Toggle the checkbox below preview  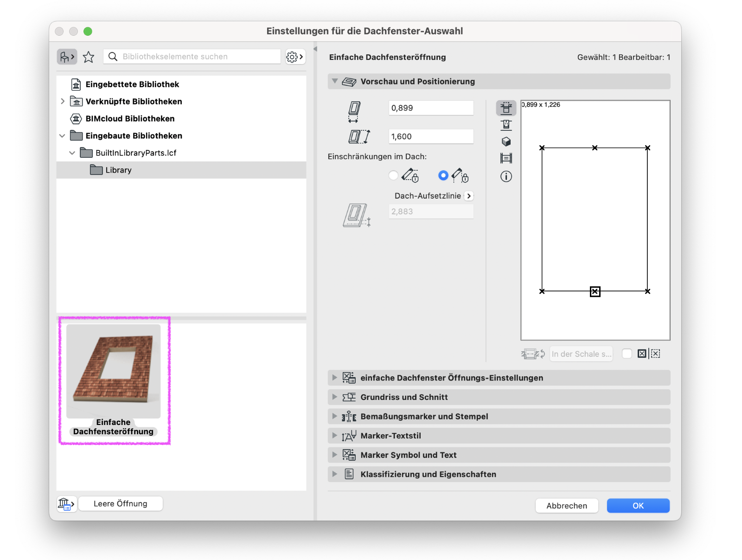point(627,354)
